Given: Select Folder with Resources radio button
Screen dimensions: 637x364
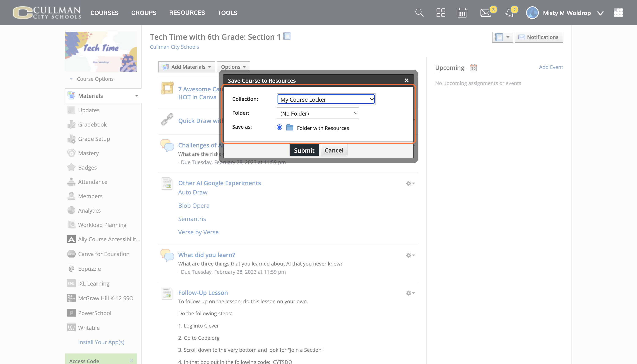Looking at the screenshot, I should (279, 127).
